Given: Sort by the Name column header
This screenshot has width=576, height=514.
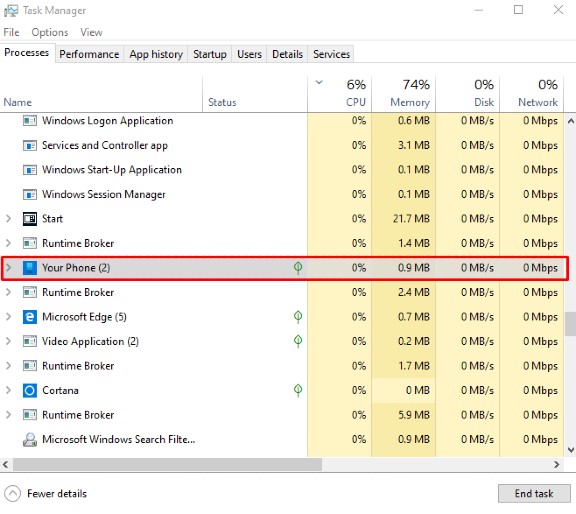Looking at the screenshot, I should tap(101, 94).
